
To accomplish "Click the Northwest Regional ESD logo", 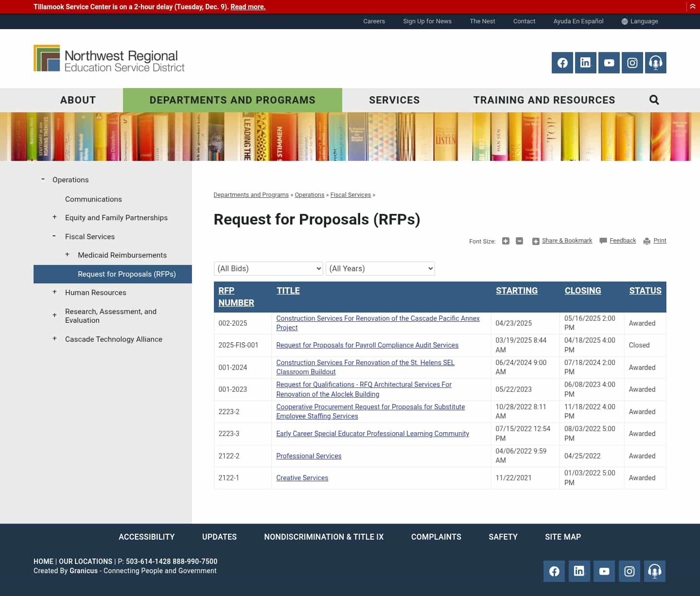I will tap(109, 59).
